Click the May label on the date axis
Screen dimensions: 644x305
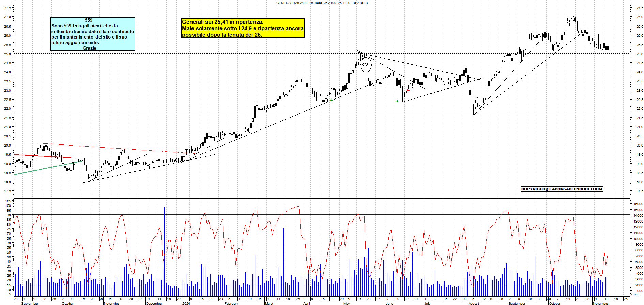pyautogui.click(x=347, y=303)
